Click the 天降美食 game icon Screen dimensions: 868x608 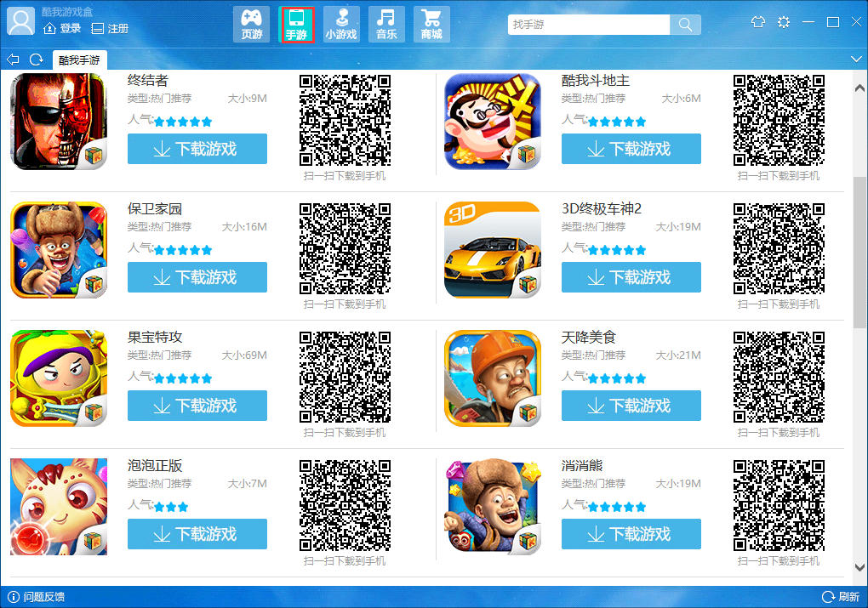pos(493,378)
